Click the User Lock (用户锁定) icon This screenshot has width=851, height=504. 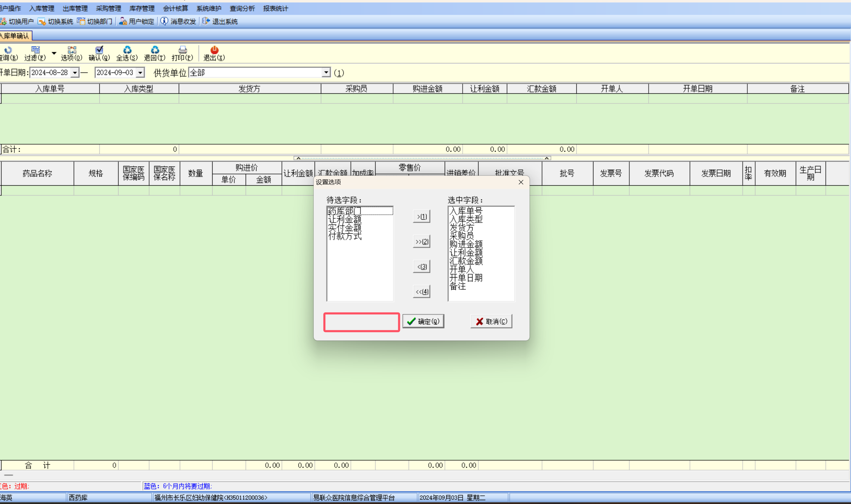click(x=123, y=21)
